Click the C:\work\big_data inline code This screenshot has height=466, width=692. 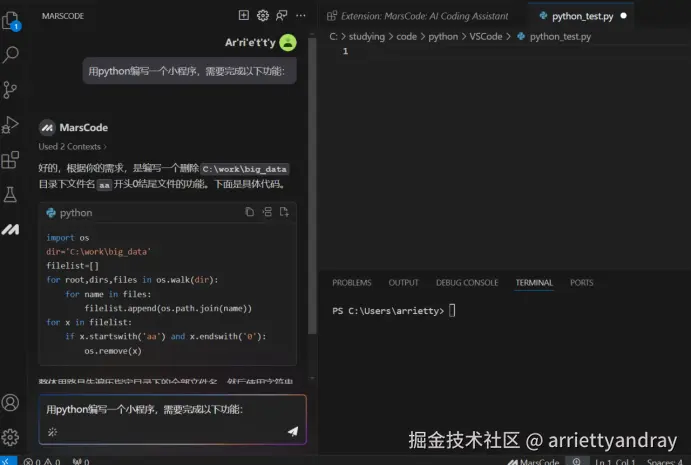point(244,169)
